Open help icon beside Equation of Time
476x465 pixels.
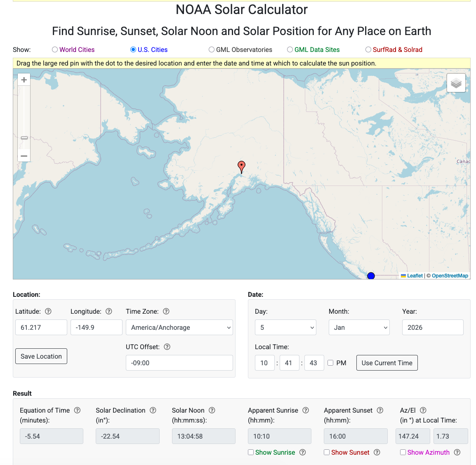pos(77,410)
